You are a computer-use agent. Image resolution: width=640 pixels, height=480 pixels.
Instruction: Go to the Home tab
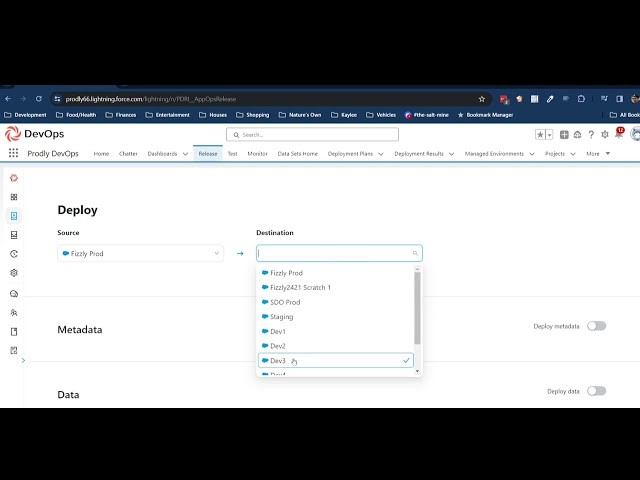pos(101,154)
